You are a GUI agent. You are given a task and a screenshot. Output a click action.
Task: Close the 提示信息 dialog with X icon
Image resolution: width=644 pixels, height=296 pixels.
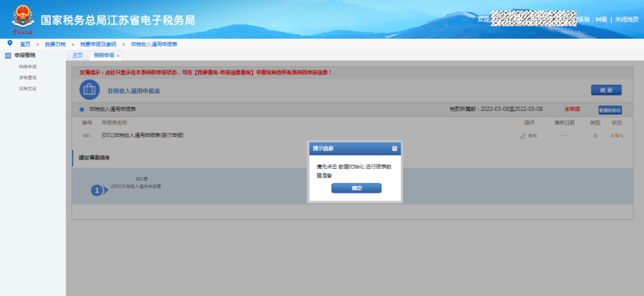pyautogui.click(x=394, y=149)
